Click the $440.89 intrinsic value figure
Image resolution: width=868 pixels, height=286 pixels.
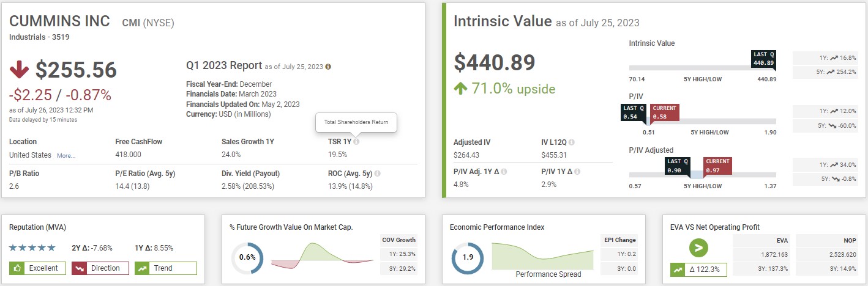tap(495, 62)
